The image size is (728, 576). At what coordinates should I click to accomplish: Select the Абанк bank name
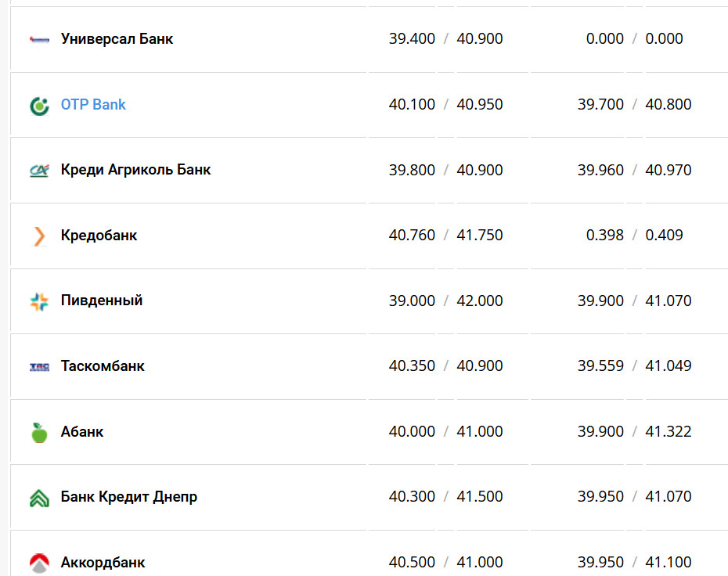[82, 432]
